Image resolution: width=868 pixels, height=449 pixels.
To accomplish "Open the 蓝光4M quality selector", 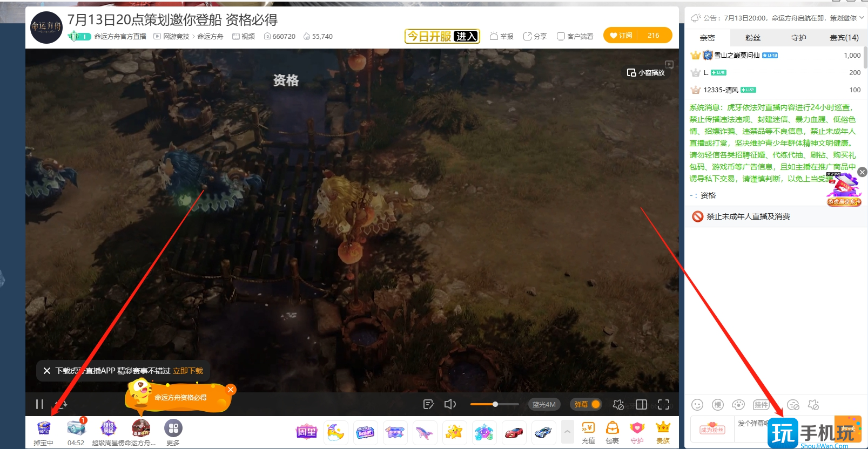I will point(544,404).
